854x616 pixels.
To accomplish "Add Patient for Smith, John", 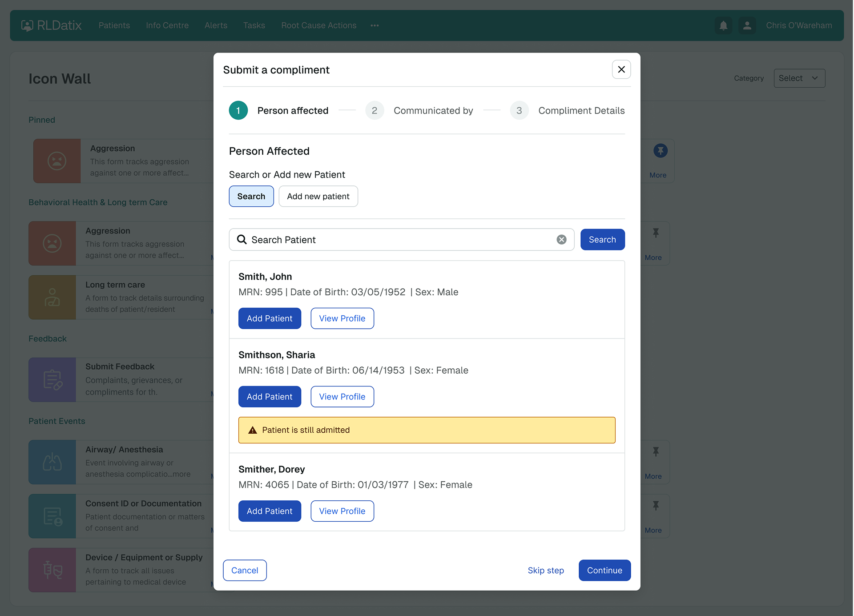I will 270,318.
